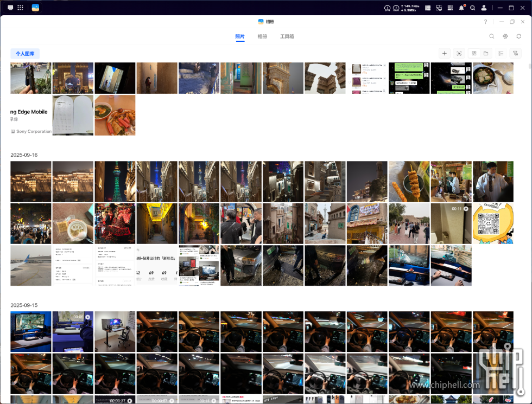Switch to folder view
The width and height of the screenshot is (532, 404).
tap(486, 53)
